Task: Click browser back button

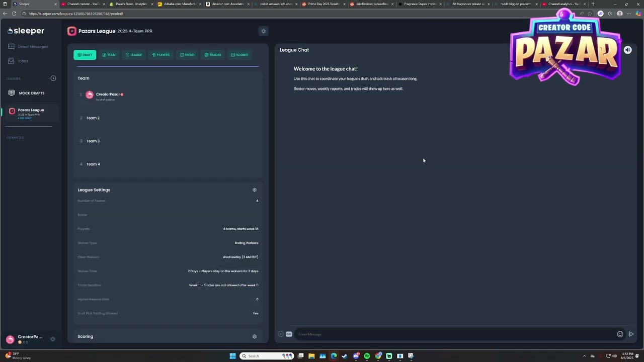Action: pos(5,14)
